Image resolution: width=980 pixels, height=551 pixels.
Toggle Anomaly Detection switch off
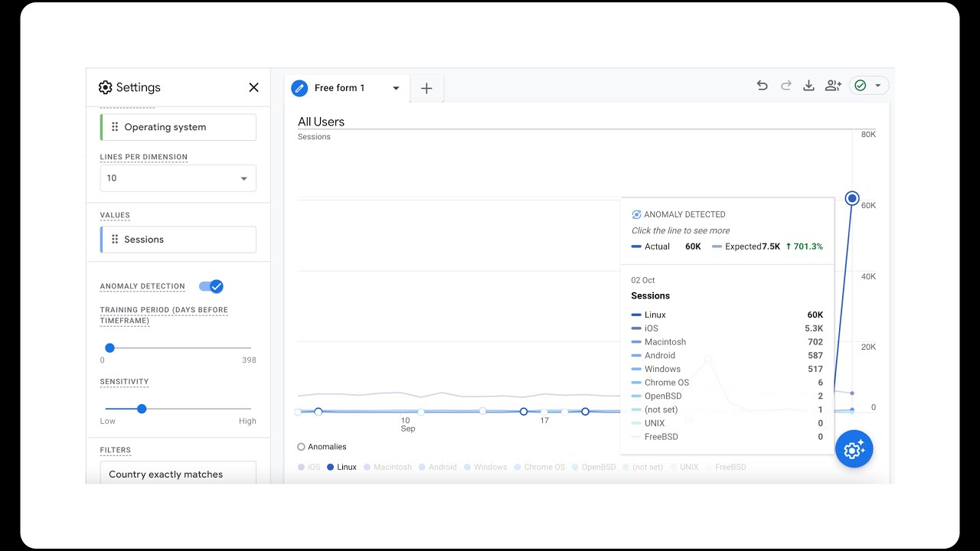pos(211,286)
